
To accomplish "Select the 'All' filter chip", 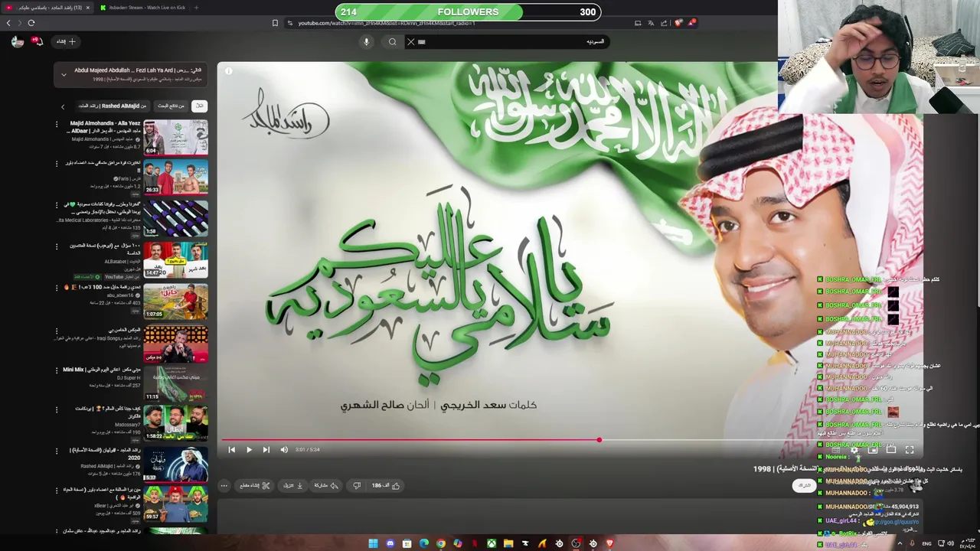I will tap(199, 106).
